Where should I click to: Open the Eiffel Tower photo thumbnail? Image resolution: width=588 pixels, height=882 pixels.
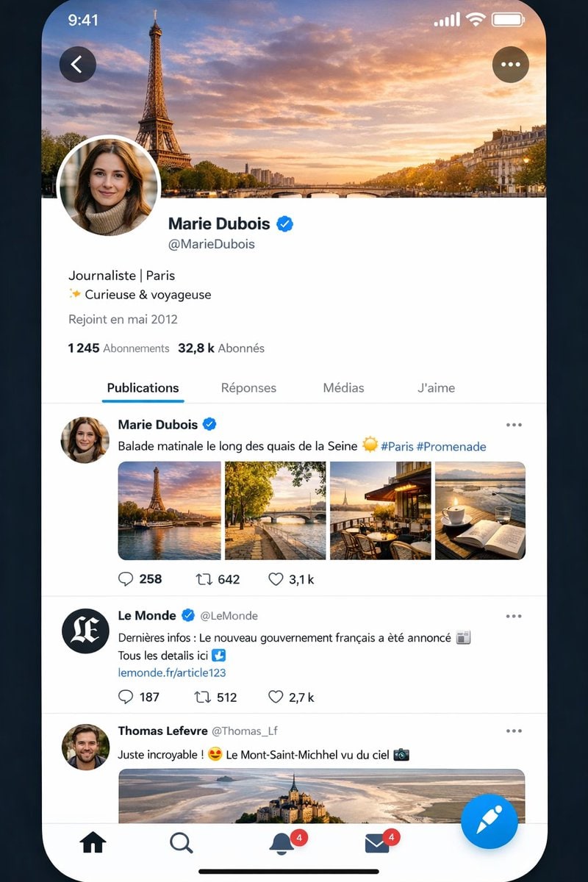[170, 511]
